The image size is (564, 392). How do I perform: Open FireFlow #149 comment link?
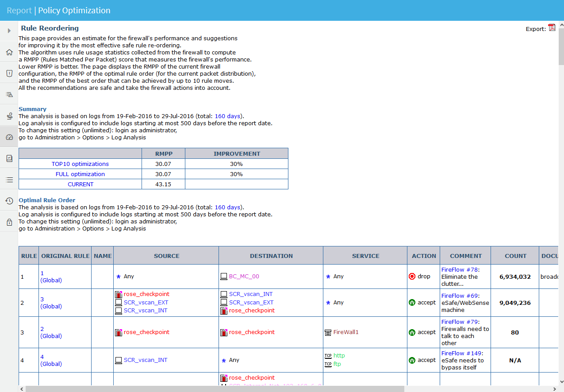(461, 354)
